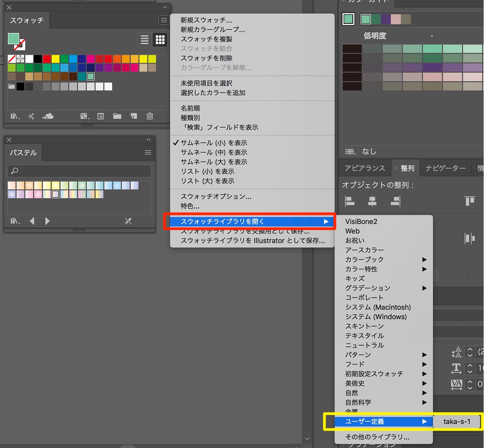The width and height of the screenshot is (484, 448).
Task: Choose 「検索」フィールドを表示 menu item
Action: point(252,127)
